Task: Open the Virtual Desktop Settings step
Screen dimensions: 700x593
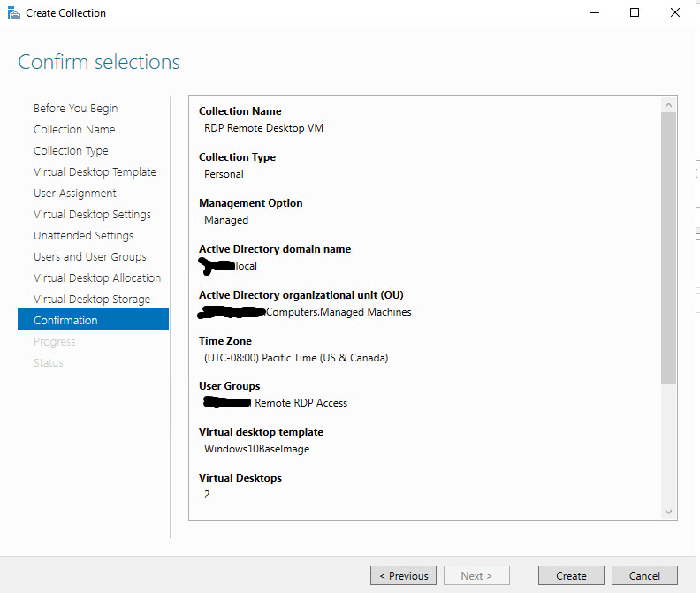Action: point(92,215)
